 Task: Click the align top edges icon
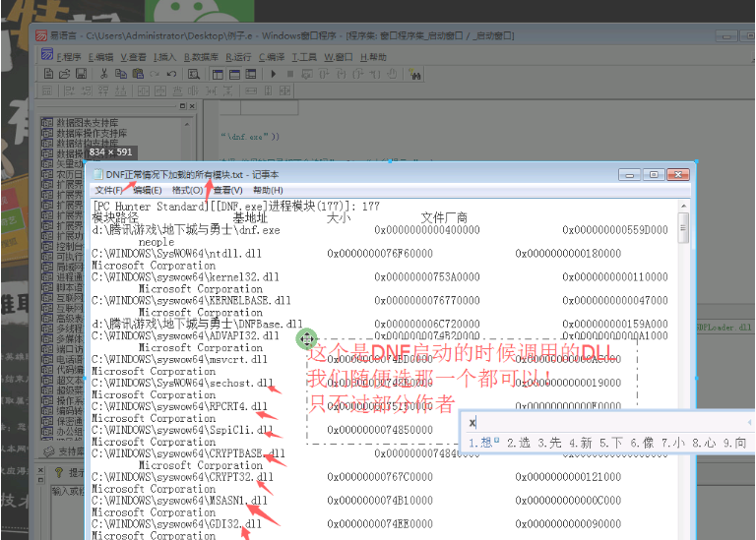click(x=103, y=90)
